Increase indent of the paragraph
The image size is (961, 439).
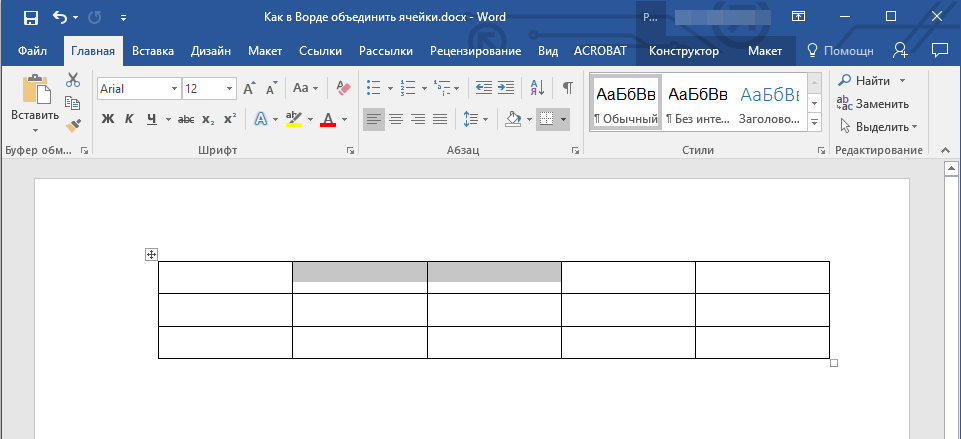click(506, 88)
